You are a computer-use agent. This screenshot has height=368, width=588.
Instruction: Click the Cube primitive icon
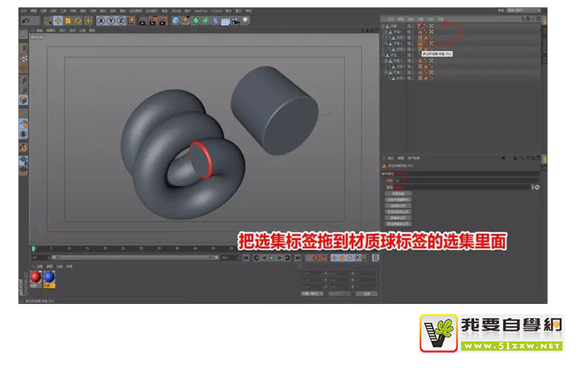pyautogui.click(x=176, y=21)
